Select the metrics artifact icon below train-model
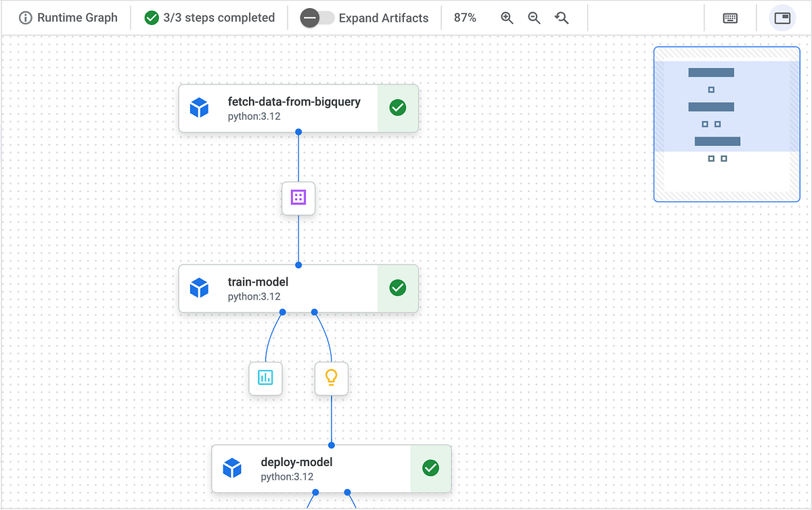812x510 pixels. [x=265, y=378]
